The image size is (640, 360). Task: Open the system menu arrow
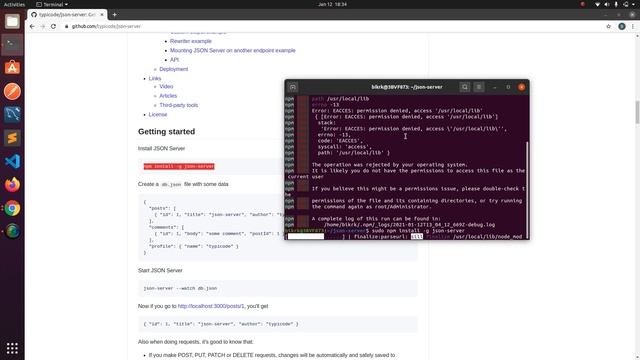tap(634, 4)
